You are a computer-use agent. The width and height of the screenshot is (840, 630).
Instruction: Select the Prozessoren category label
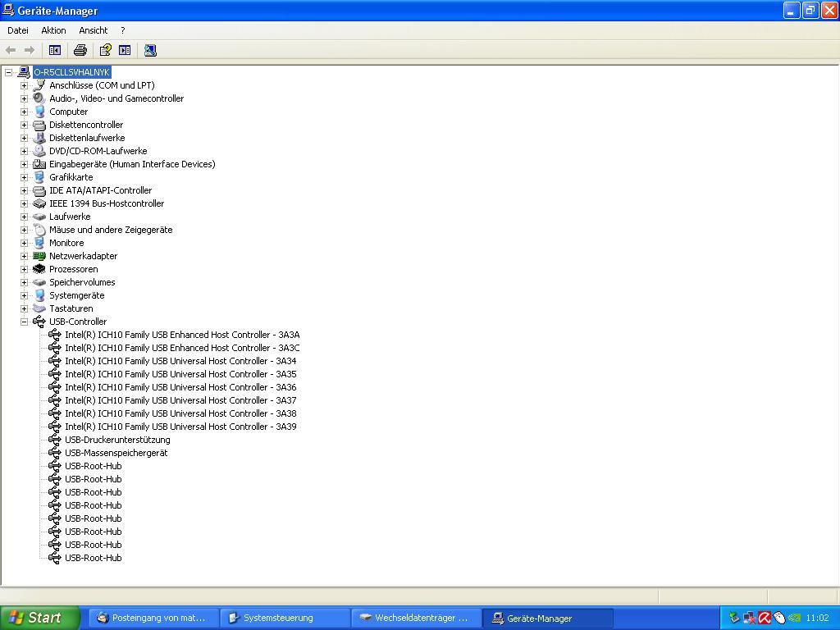73,269
